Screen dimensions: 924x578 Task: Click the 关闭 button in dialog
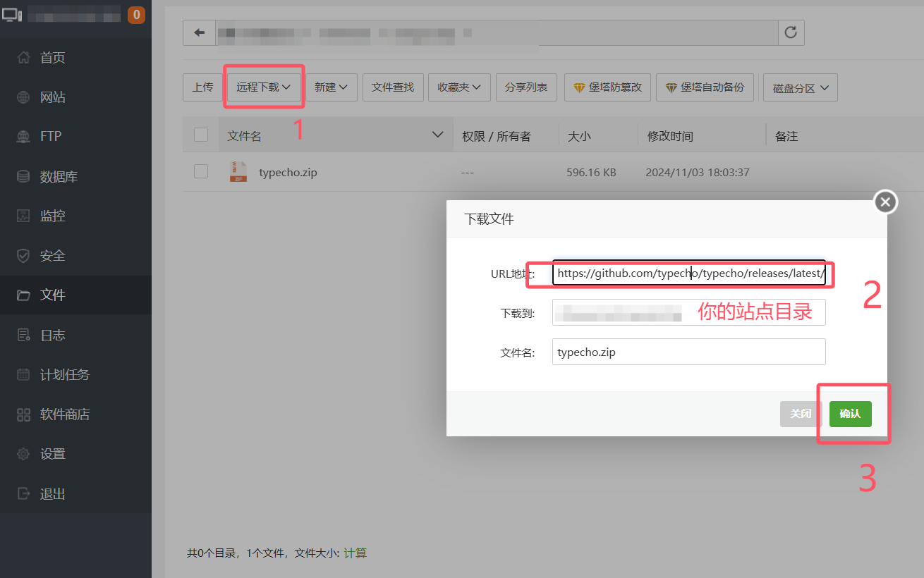[x=801, y=414]
